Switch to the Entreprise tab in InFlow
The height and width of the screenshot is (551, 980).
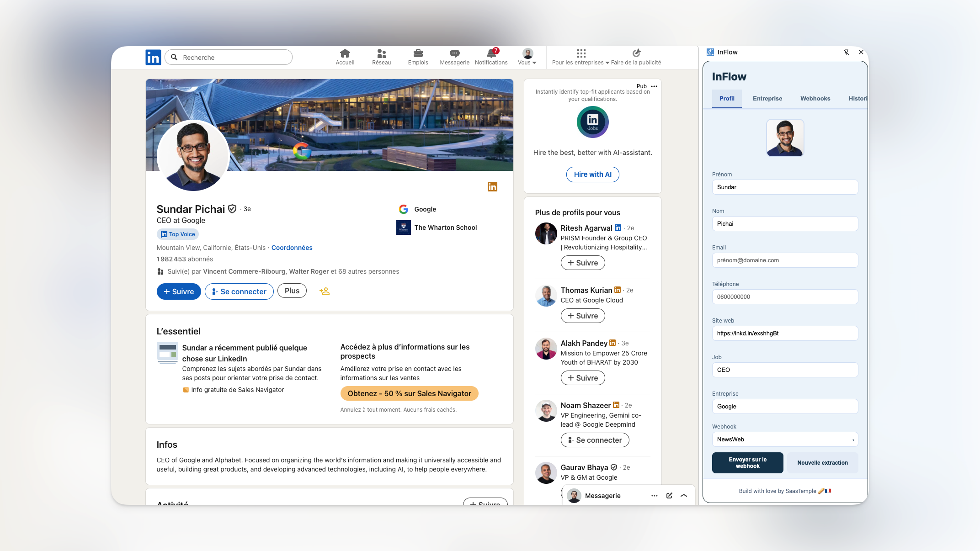pyautogui.click(x=767, y=98)
